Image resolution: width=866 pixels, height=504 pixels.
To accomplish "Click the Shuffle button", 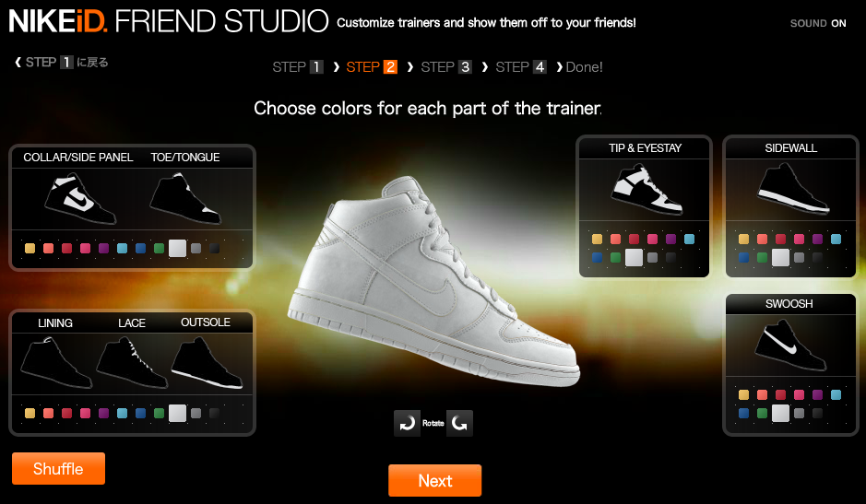I will (58, 469).
